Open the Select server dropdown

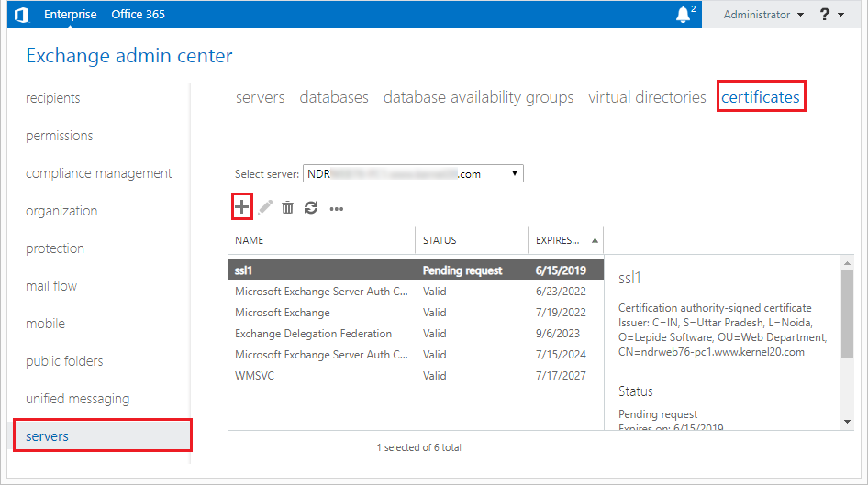413,173
